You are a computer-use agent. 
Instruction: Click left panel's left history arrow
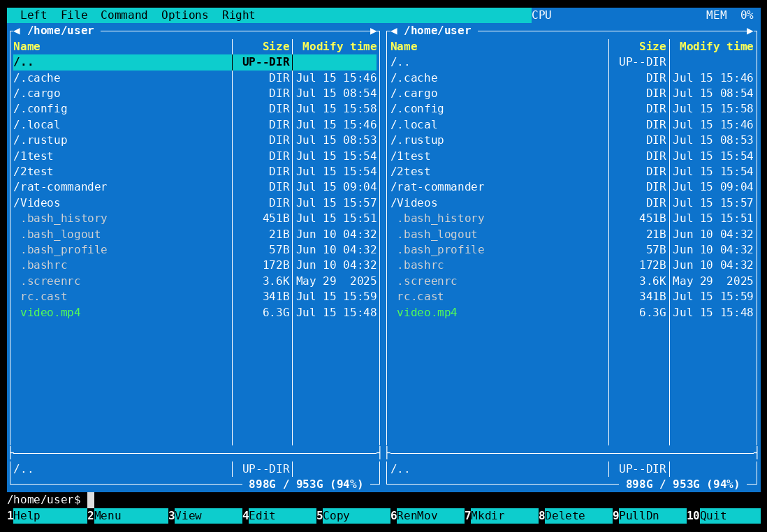tap(17, 31)
